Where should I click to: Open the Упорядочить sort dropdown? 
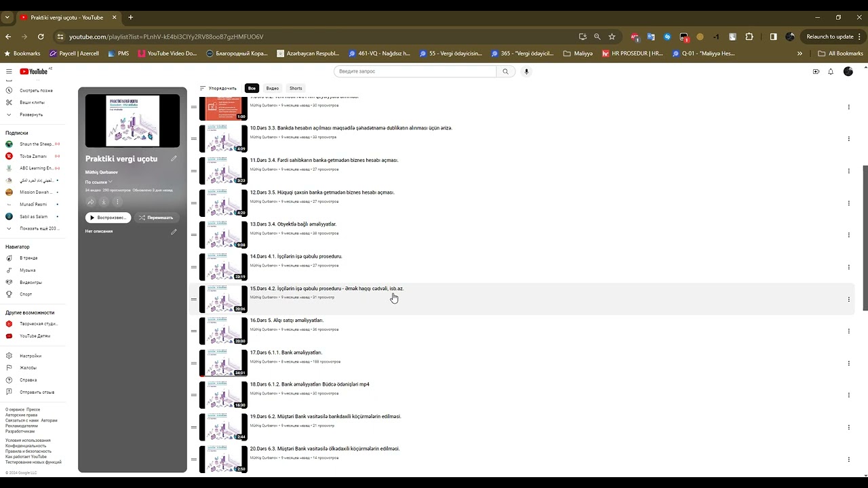coord(218,88)
